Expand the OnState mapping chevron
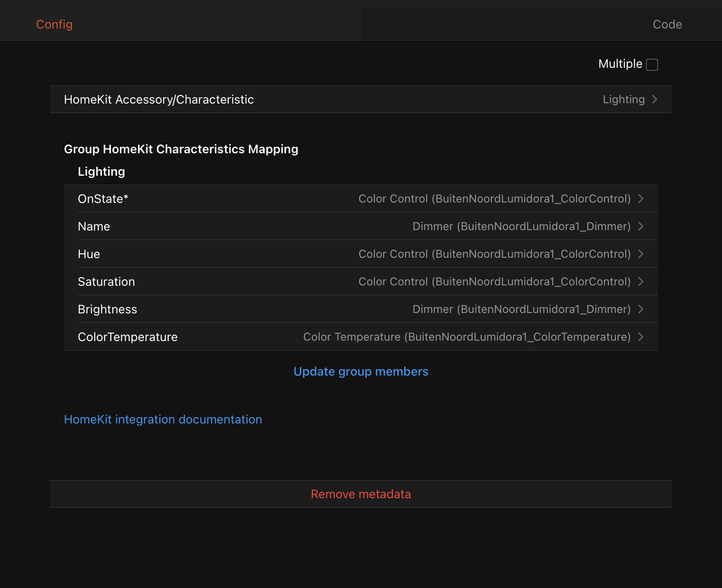The width and height of the screenshot is (722, 588). point(641,199)
